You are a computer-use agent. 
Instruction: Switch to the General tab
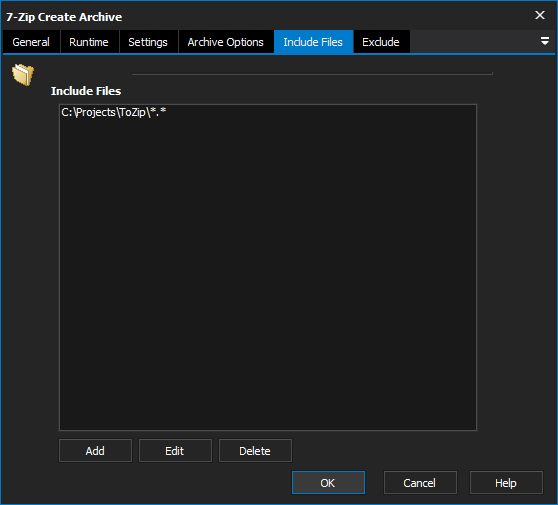(x=31, y=42)
